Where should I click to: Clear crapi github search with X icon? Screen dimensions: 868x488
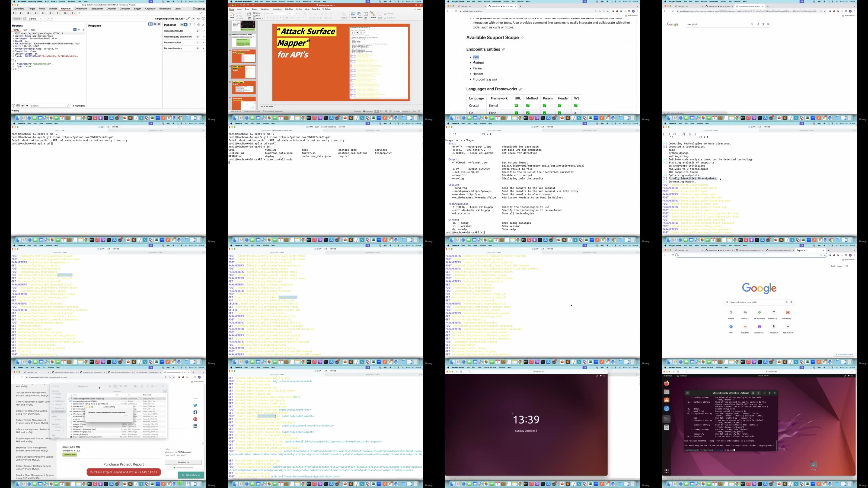pos(752,24)
